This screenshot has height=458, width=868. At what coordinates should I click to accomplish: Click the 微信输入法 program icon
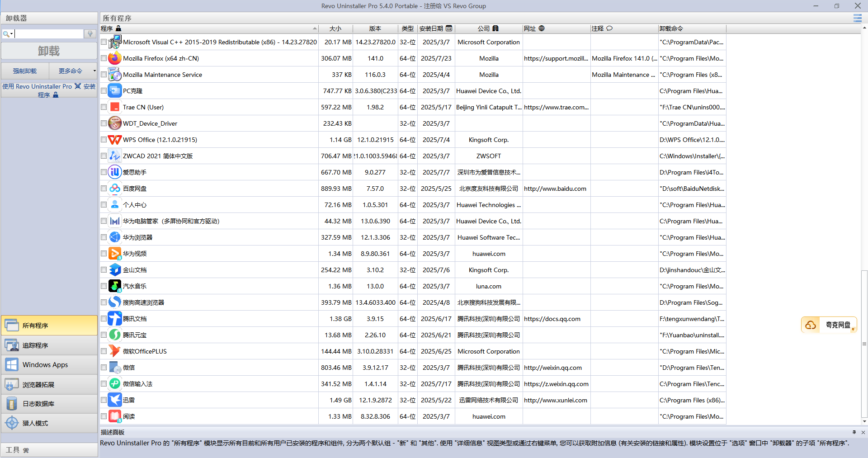tap(115, 384)
